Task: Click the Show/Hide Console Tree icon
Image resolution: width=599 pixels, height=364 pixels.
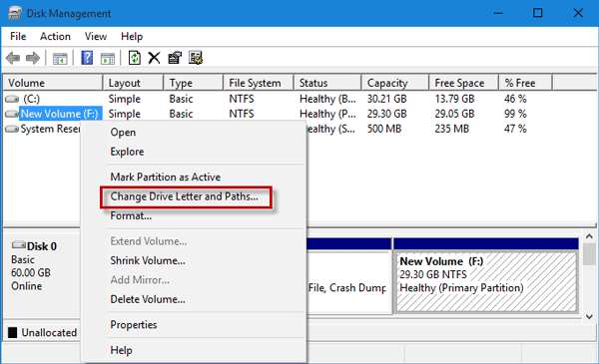Action: 60,59
